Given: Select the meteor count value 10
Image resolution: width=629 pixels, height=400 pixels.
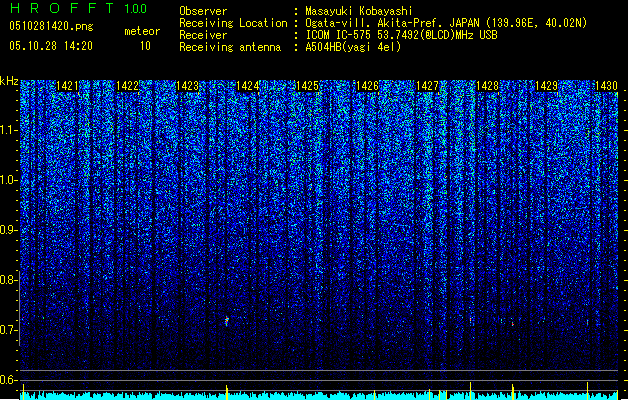Looking at the screenshot, I should point(145,46).
